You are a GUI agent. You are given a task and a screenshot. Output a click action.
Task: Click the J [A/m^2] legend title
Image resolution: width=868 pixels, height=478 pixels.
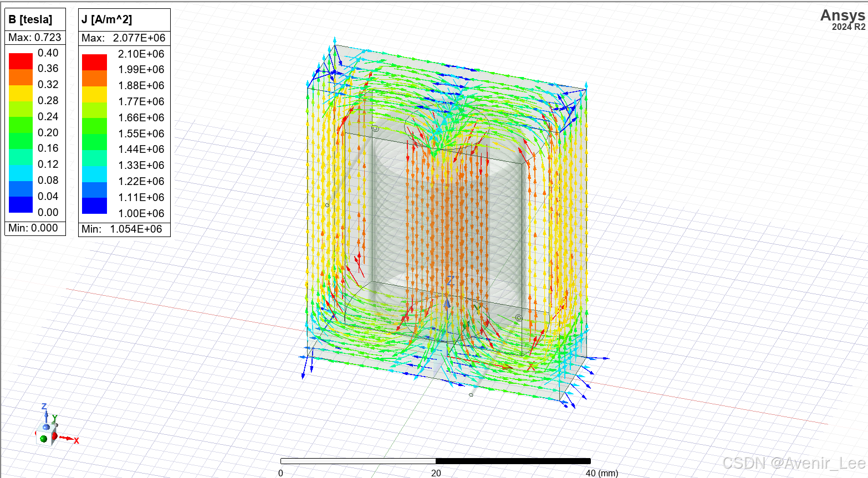(x=106, y=19)
